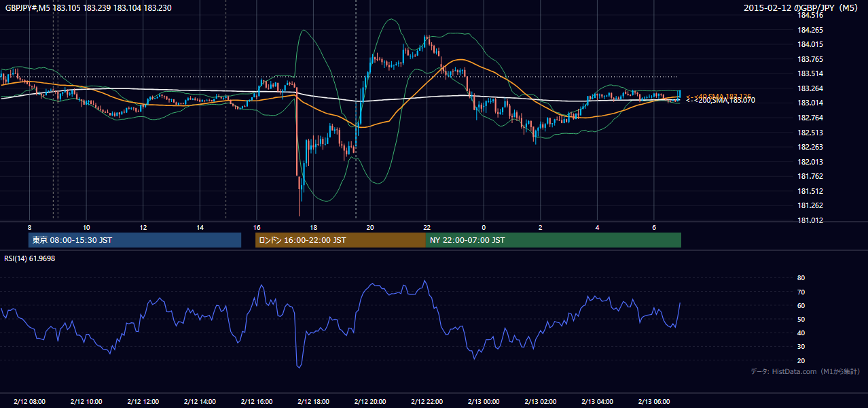The image size is (868, 408).
Task: Click the 2/12 20:00 time axis label
Action: pyautogui.click(x=369, y=402)
